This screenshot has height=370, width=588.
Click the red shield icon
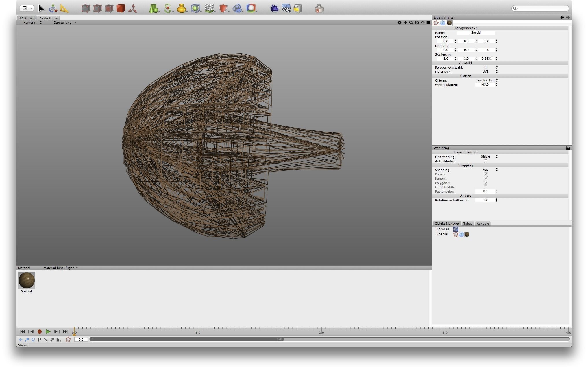click(223, 9)
